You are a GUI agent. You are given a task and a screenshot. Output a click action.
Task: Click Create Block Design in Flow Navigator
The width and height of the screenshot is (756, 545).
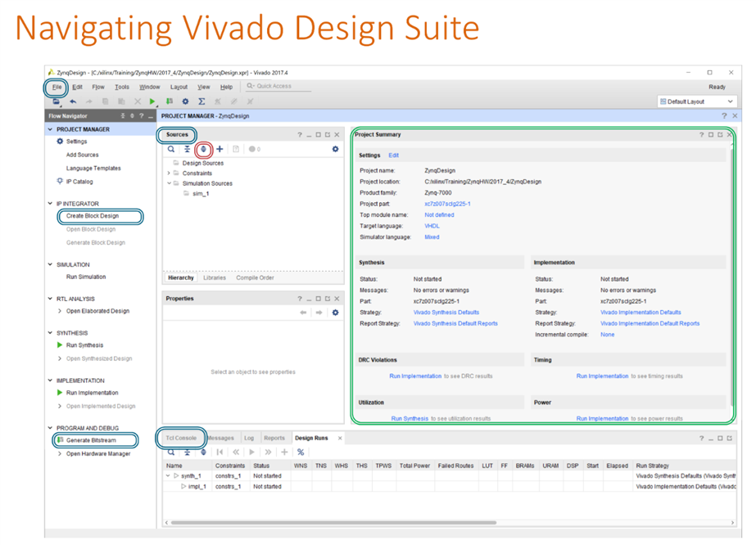click(x=93, y=216)
